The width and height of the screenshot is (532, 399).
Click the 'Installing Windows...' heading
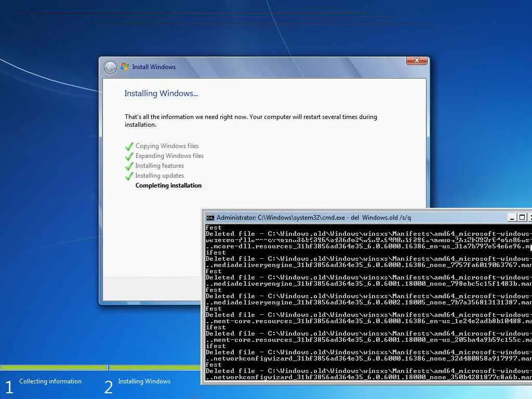(x=161, y=94)
